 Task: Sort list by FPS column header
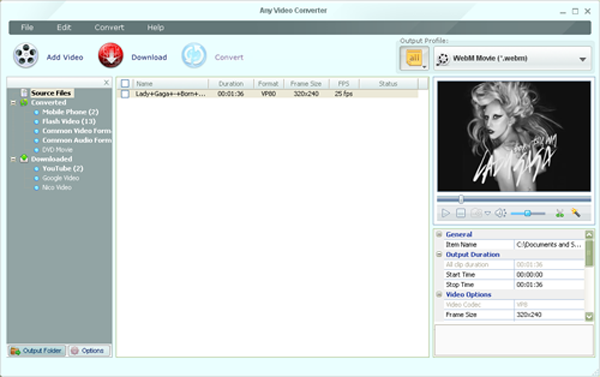pyautogui.click(x=344, y=83)
